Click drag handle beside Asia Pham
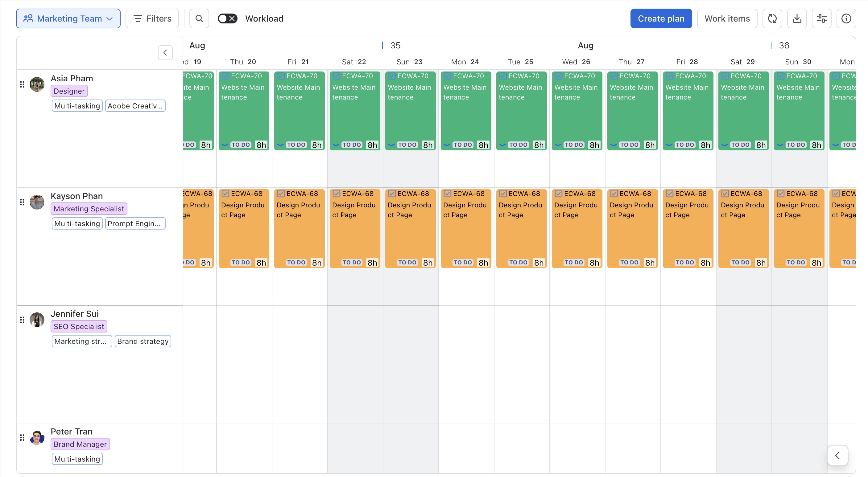Image resolution: width=868 pixels, height=477 pixels. pos(22,84)
